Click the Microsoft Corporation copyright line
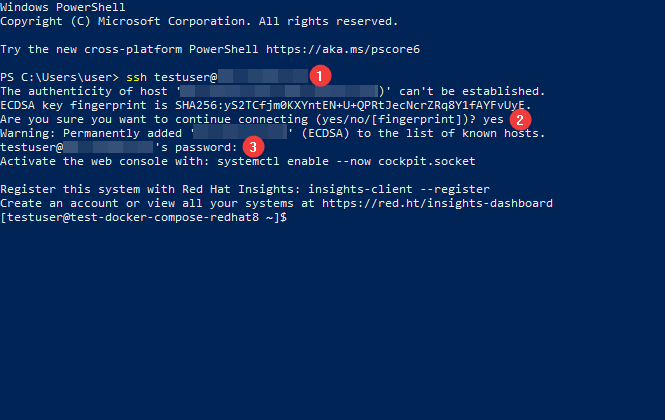665x420 pixels. click(200, 21)
